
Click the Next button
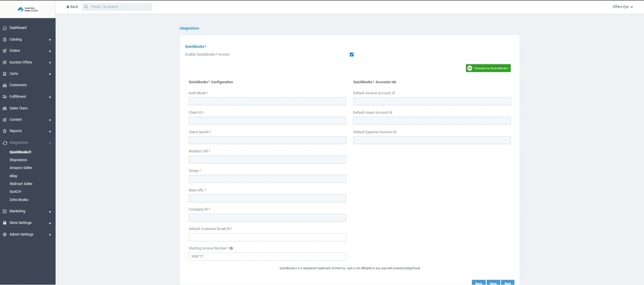pyautogui.click(x=508, y=283)
